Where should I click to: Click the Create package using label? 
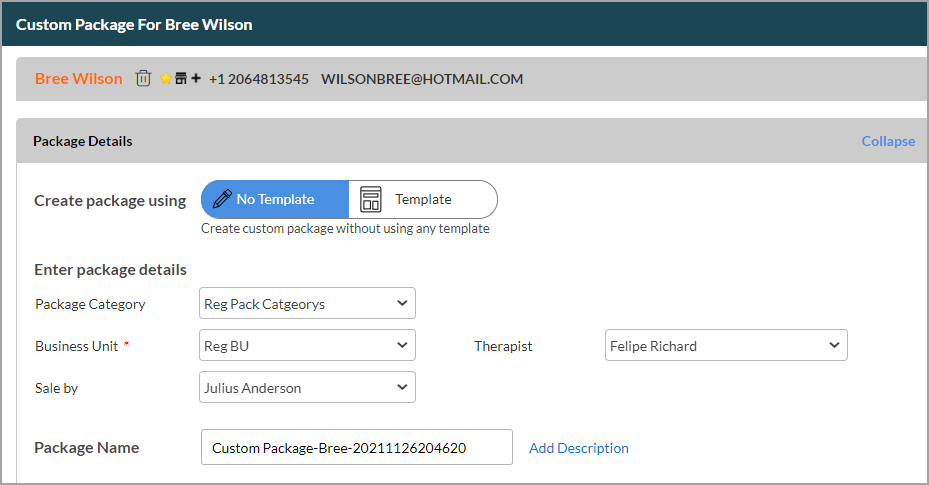coord(110,201)
